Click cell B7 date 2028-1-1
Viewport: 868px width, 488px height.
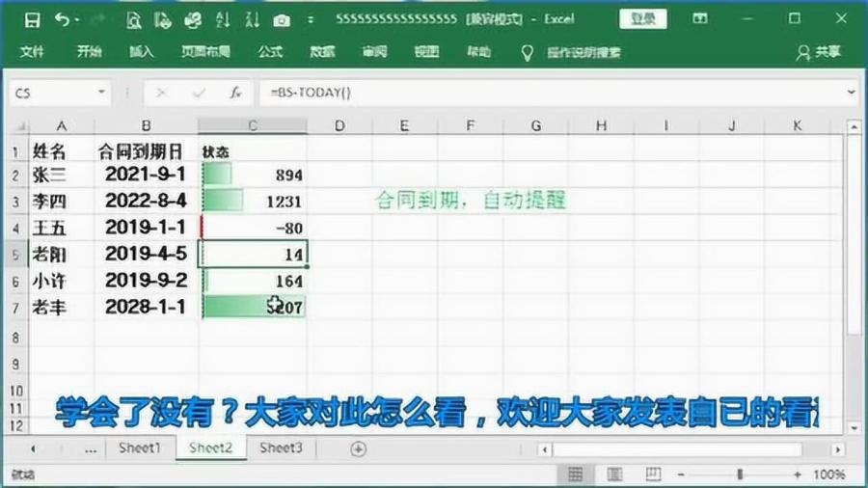147,307
